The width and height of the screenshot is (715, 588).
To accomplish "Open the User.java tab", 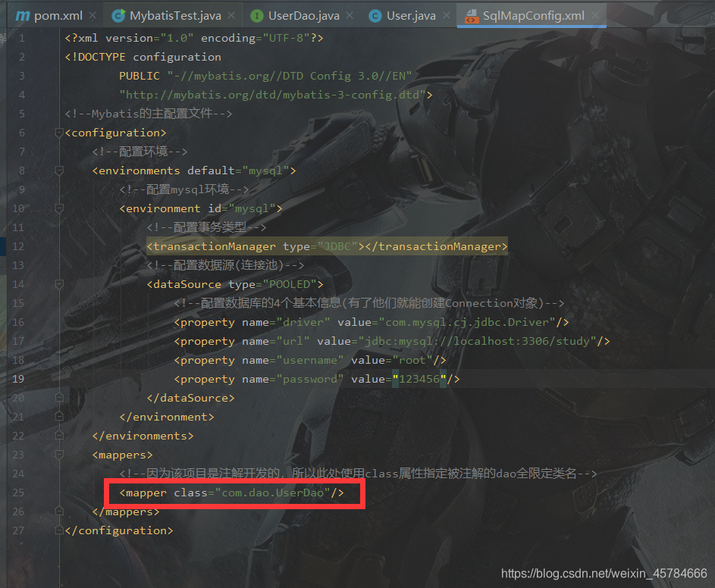I will coord(409,15).
